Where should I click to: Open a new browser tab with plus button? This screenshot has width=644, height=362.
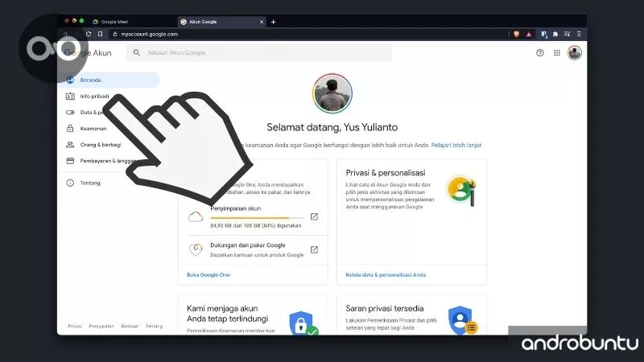[274, 22]
